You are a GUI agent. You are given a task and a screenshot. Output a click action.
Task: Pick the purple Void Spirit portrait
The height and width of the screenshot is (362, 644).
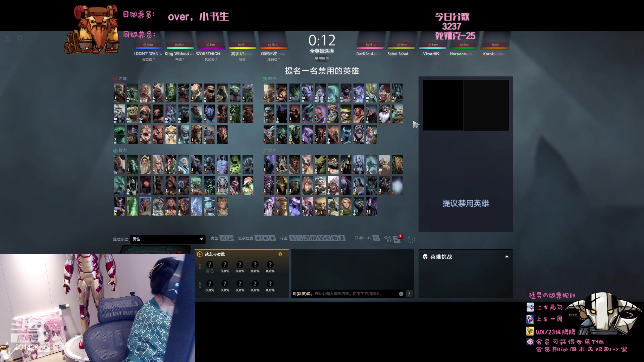(x=294, y=206)
